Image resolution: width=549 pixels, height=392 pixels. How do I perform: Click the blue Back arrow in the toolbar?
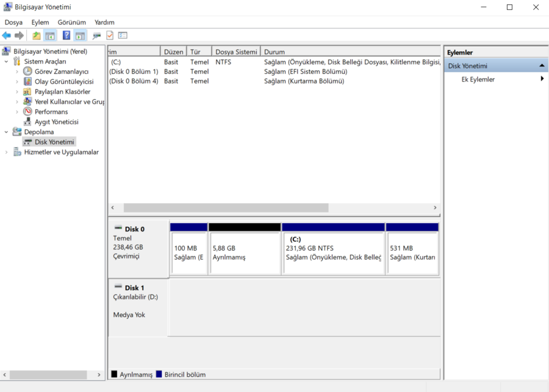point(6,35)
